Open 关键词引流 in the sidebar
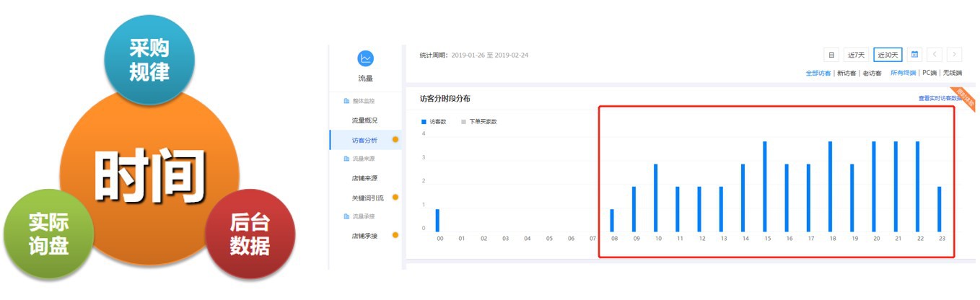Viewport: 980px width, 300px height. click(367, 198)
